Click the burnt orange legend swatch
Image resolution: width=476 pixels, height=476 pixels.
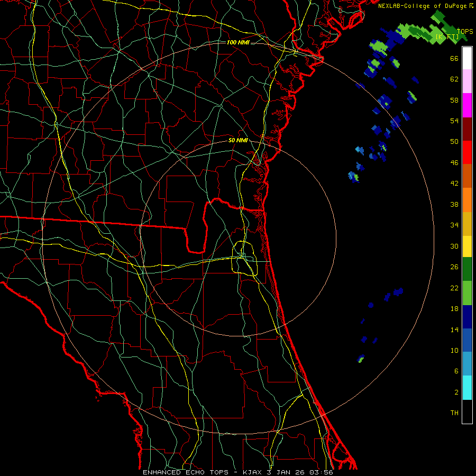(x=467, y=176)
